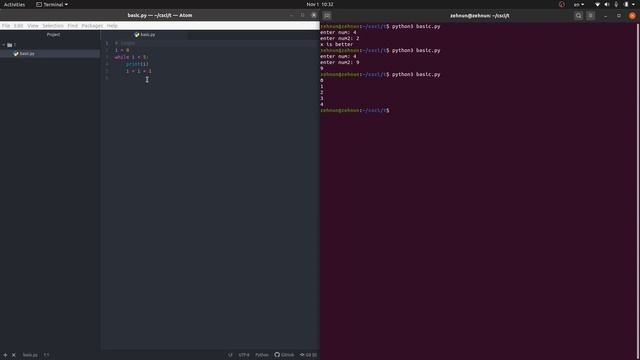Image resolution: width=640 pixels, height=360 pixels.
Task: Click cursor position indicator in status bar
Action: (x=47, y=355)
